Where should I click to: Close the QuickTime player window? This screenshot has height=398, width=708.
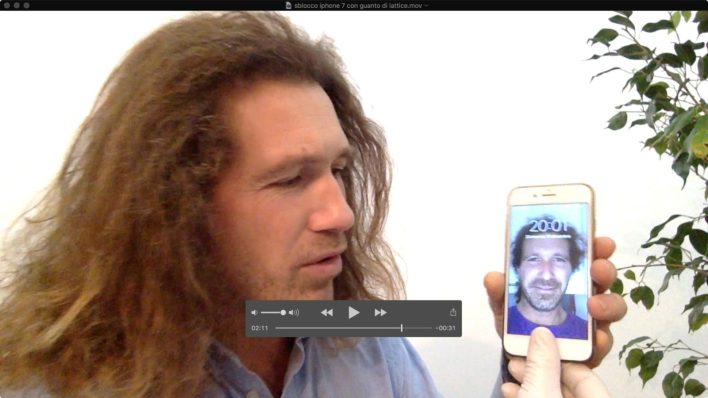[x=6, y=5]
